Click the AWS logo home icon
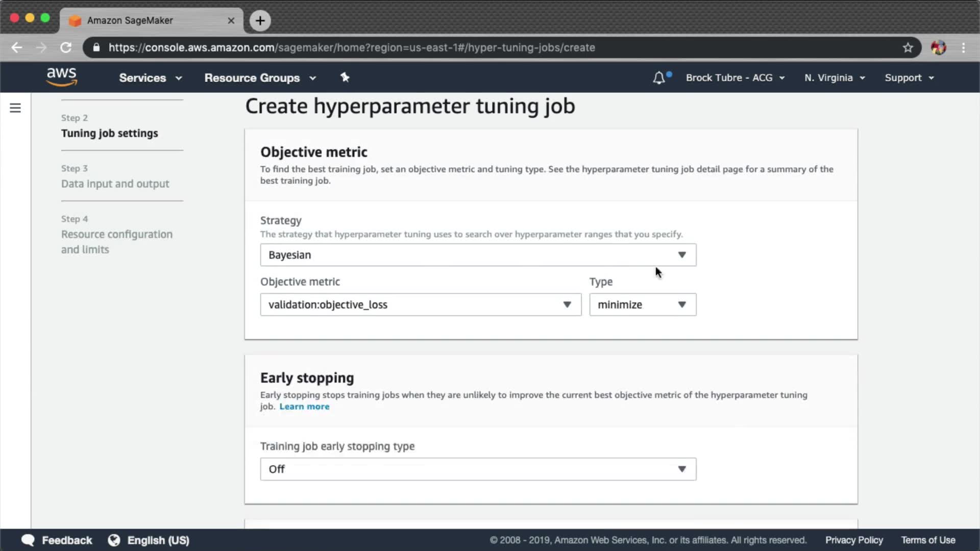 tap(62, 77)
